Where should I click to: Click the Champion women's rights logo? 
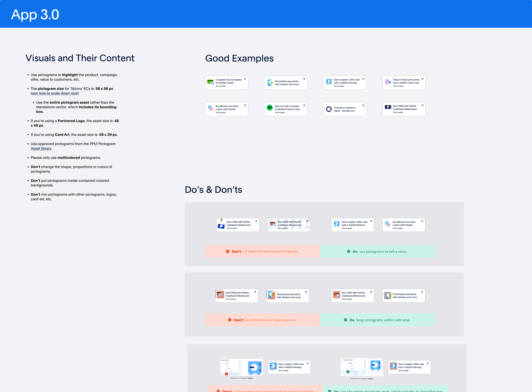tap(329, 109)
